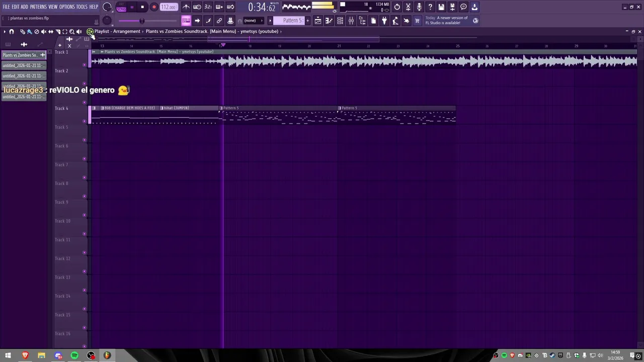The height and width of the screenshot is (362, 644).
Task: Open the metronome icon
Action: (186, 7)
